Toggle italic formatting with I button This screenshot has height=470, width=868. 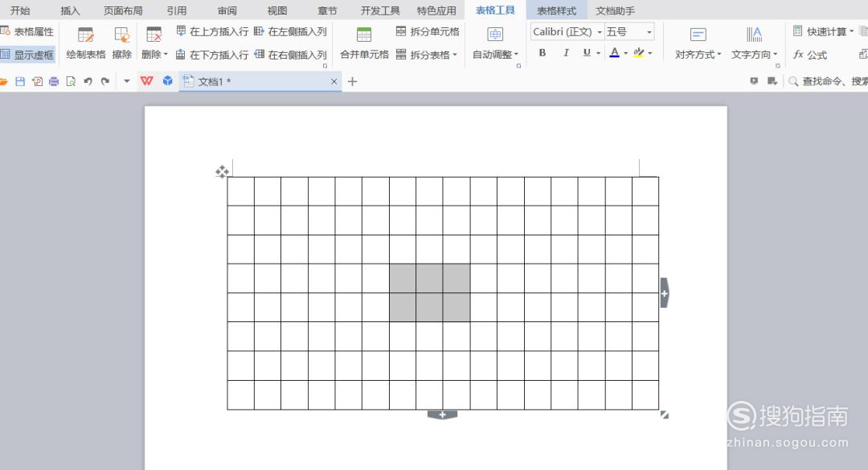(x=566, y=51)
